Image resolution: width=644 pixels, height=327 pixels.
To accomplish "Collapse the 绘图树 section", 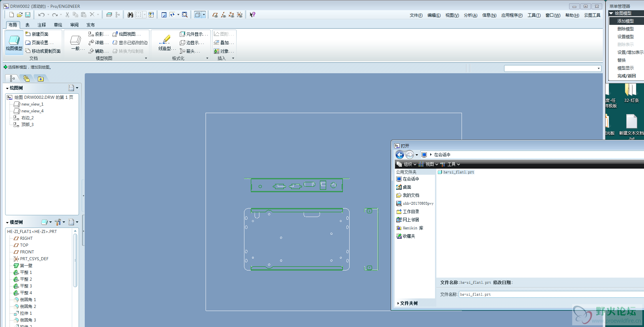I will 7,88.
